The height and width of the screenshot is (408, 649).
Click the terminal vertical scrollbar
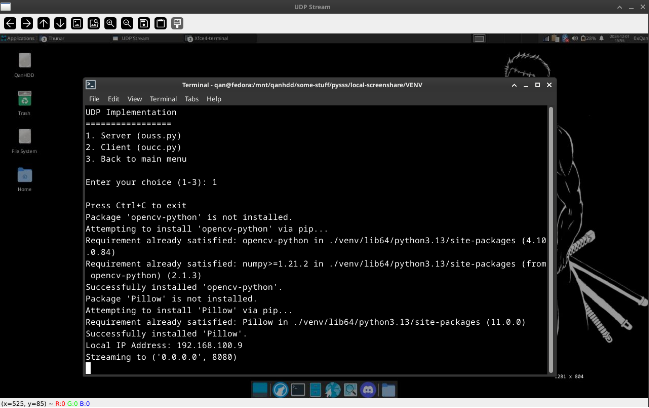(x=551, y=240)
